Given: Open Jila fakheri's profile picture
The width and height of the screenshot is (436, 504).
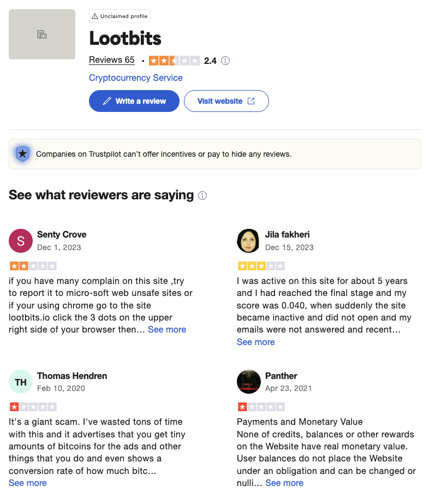Looking at the screenshot, I should [x=248, y=241].
